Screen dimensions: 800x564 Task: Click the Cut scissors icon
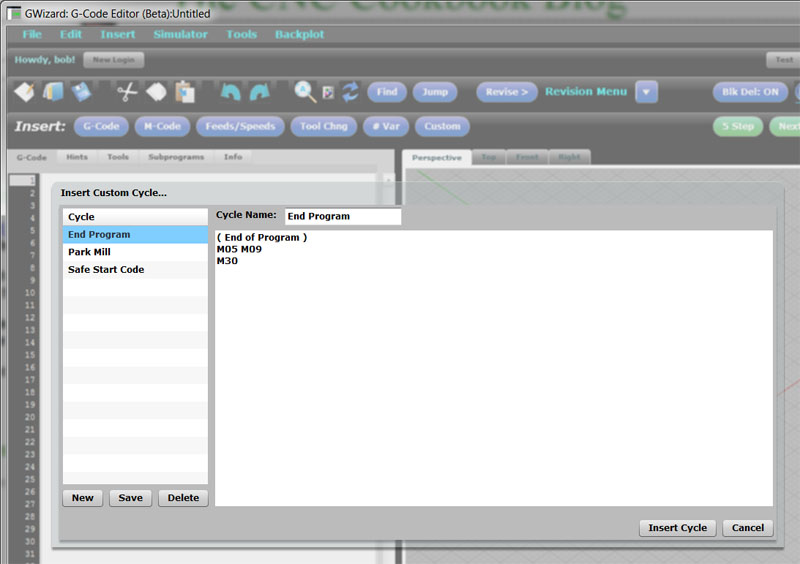[127, 92]
